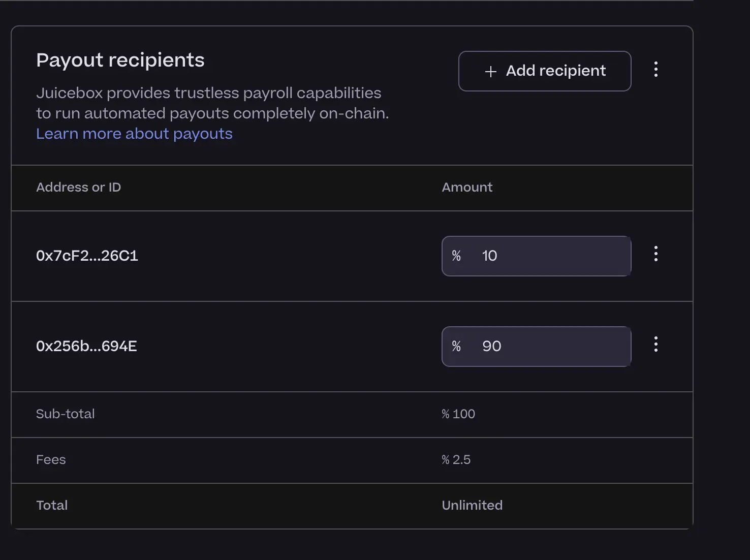750x560 pixels.
Task: Open the Payout recipients options menu
Action: (x=656, y=70)
